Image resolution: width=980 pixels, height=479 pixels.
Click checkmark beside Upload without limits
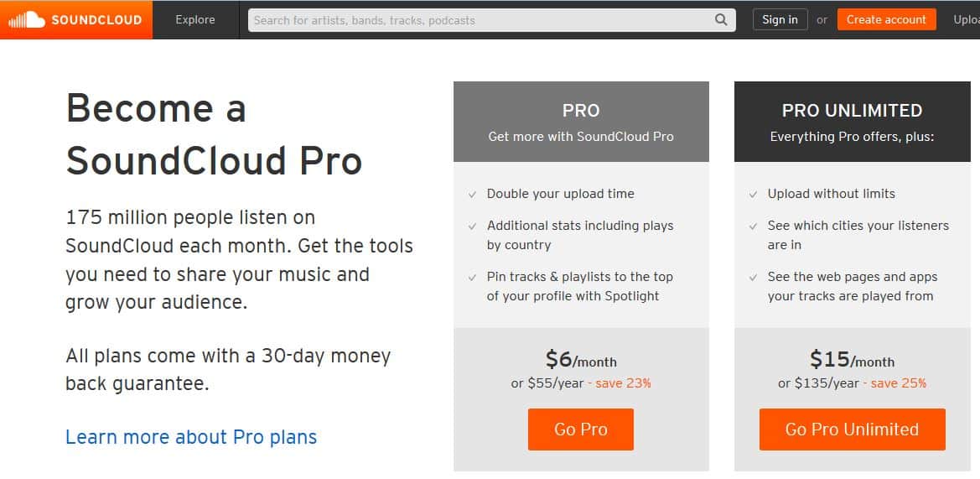click(753, 195)
